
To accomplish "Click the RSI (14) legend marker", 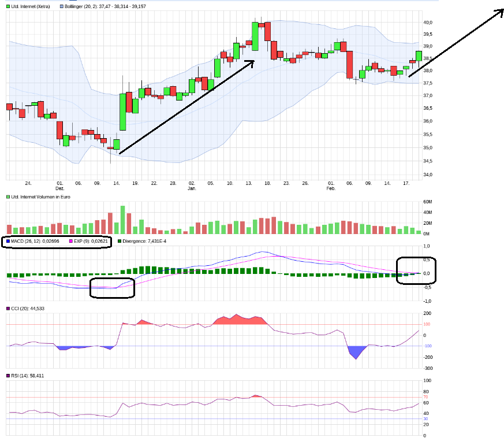I will click(8, 376).
